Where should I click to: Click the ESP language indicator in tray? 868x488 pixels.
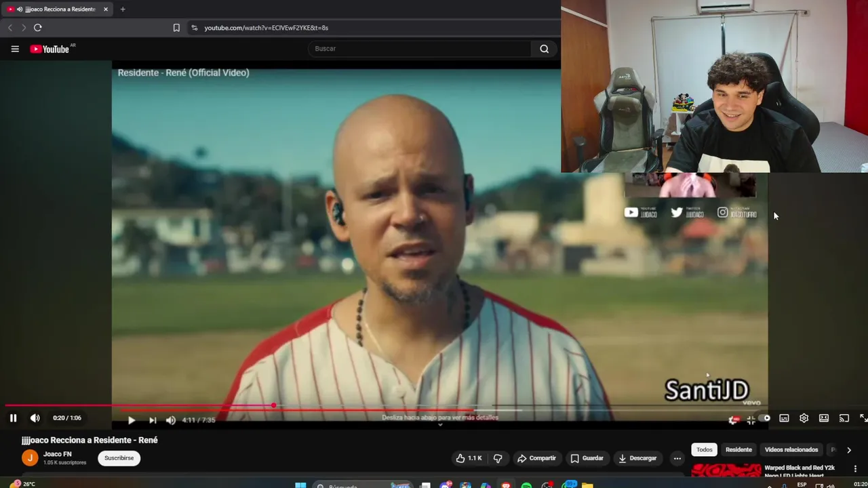pos(802,485)
